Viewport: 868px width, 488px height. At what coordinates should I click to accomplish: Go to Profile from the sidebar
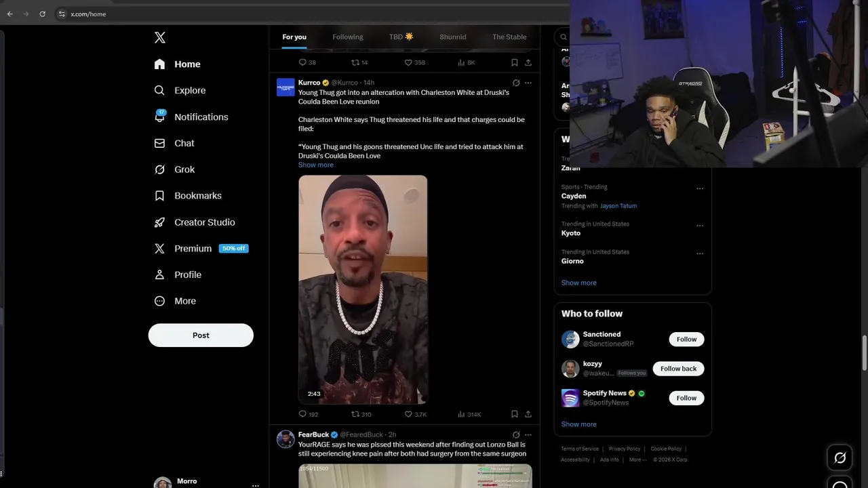[178, 274]
